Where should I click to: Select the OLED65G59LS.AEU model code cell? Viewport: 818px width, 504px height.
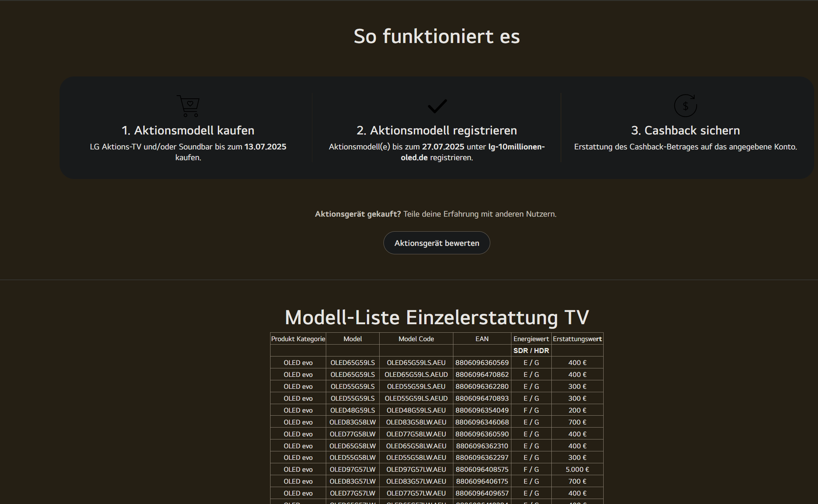pyautogui.click(x=416, y=362)
